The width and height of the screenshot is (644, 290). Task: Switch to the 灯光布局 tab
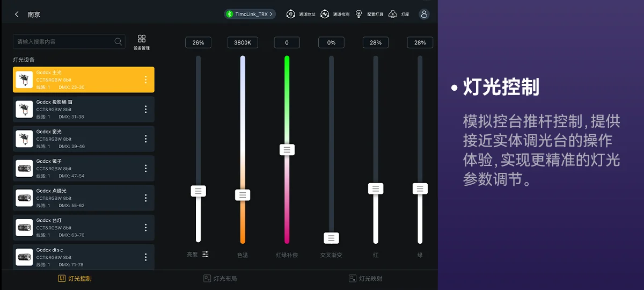(x=220, y=279)
